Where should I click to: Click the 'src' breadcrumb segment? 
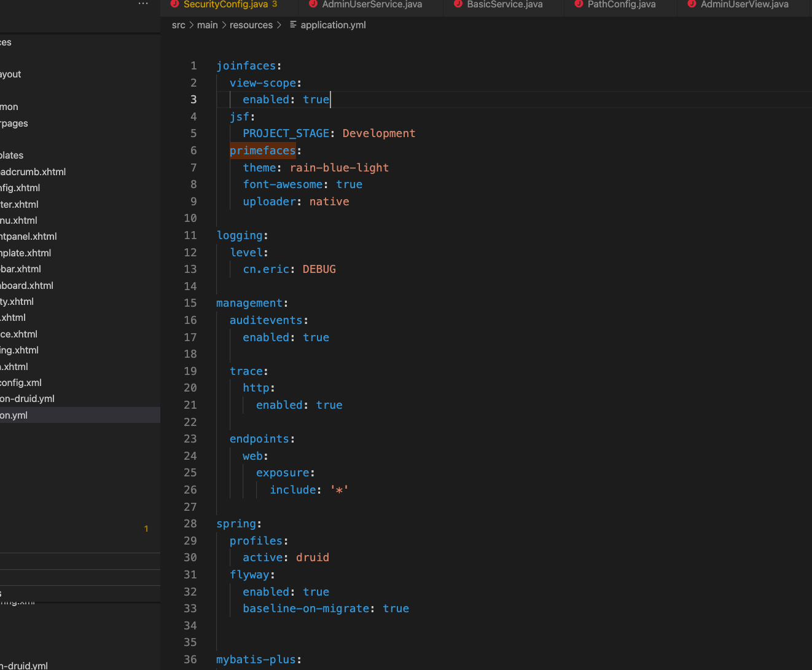coord(179,25)
